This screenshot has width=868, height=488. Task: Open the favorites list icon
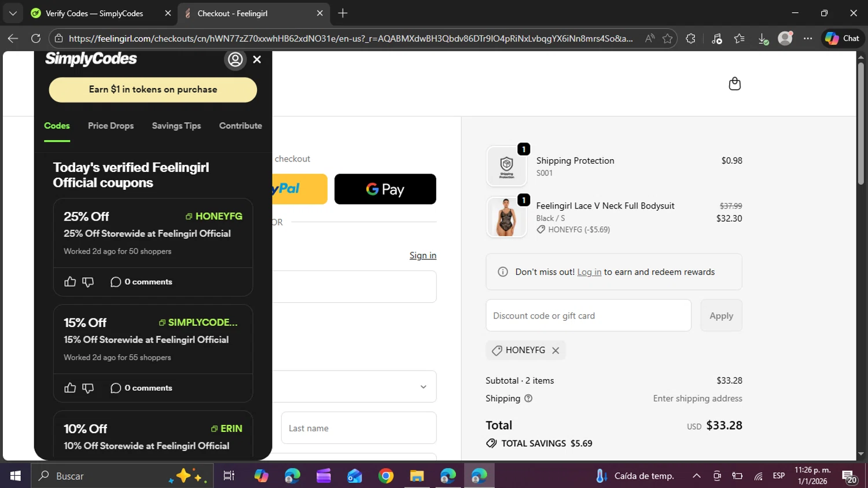[739, 38]
